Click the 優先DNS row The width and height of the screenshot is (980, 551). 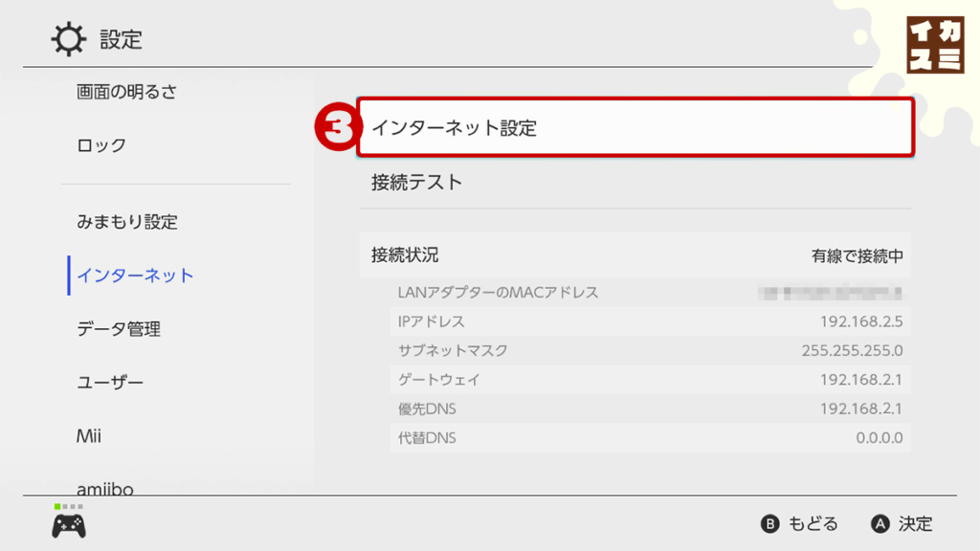pyautogui.click(x=650, y=409)
